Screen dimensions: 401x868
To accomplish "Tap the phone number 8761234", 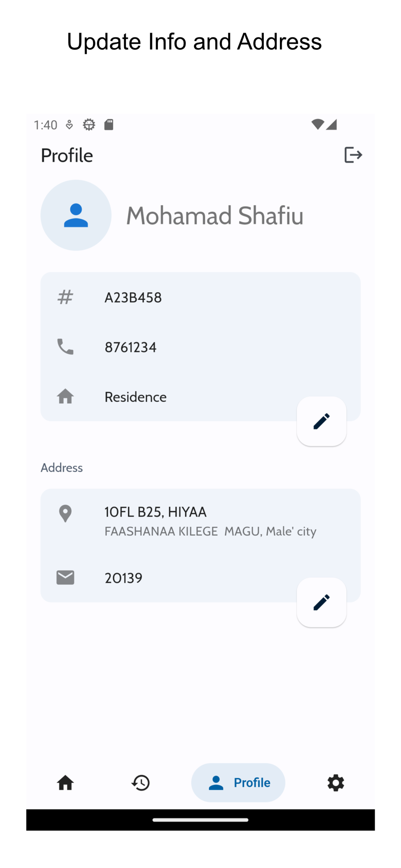I will pyautogui.click(x=131, y=347).
